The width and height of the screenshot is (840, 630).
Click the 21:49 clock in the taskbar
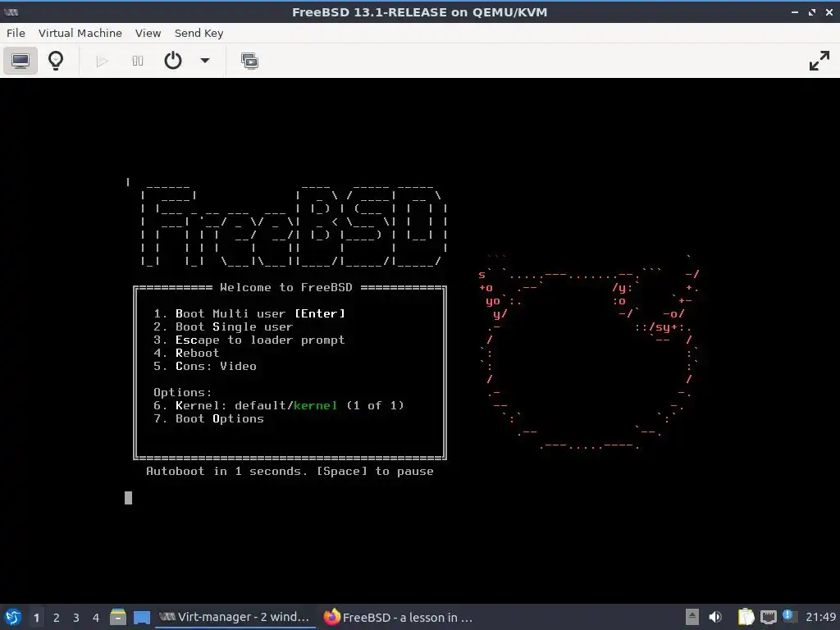tap(820, 617)
